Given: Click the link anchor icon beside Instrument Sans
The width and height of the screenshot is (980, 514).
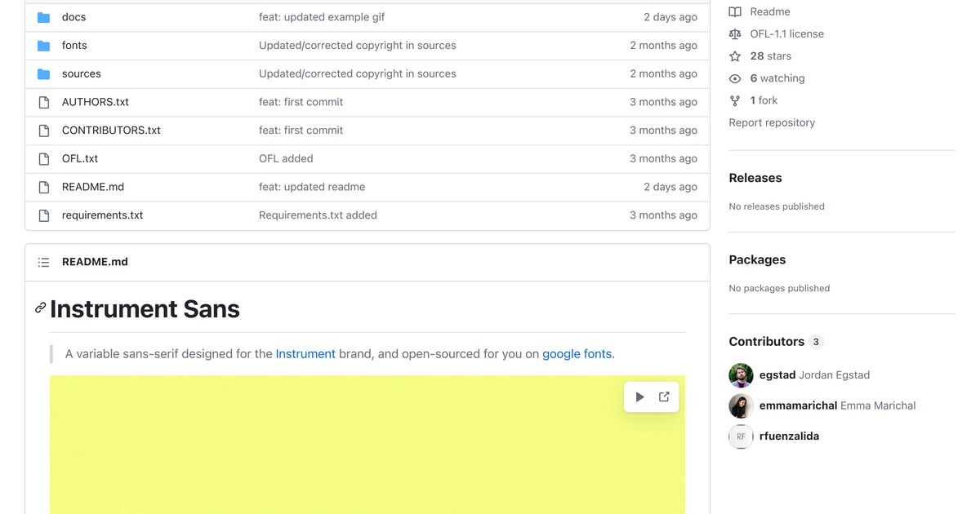Looking at the screenshot, I should pos(40,308).
